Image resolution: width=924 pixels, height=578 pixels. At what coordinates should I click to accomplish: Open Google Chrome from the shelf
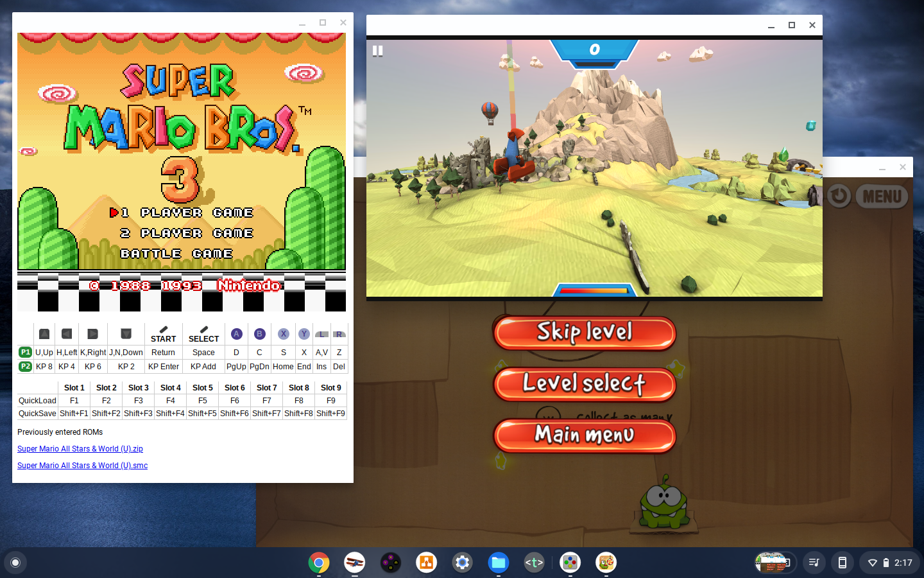(318, 563)
